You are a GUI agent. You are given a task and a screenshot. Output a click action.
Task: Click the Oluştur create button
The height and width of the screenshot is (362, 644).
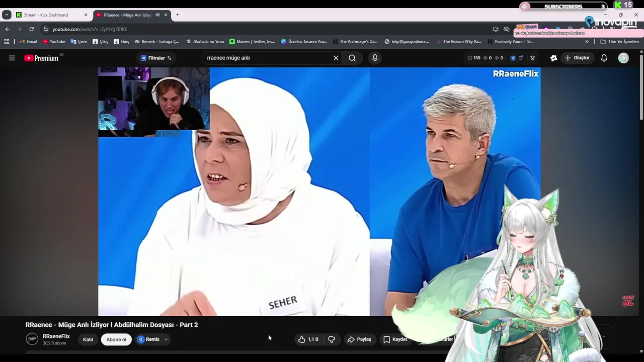tap(577, 58)
